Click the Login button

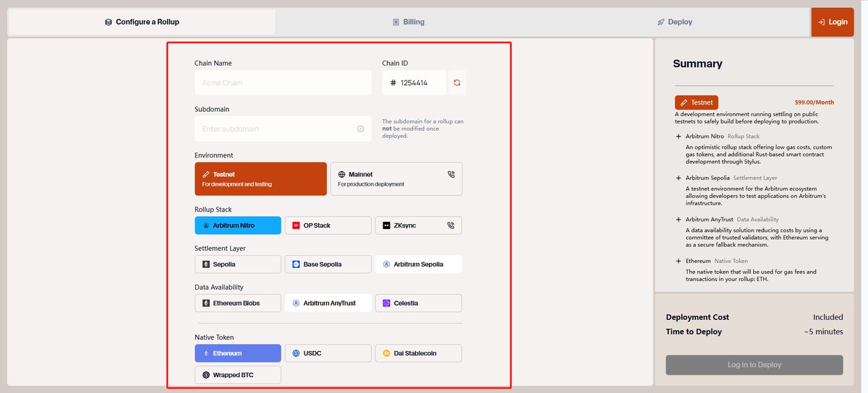[833, 22]
